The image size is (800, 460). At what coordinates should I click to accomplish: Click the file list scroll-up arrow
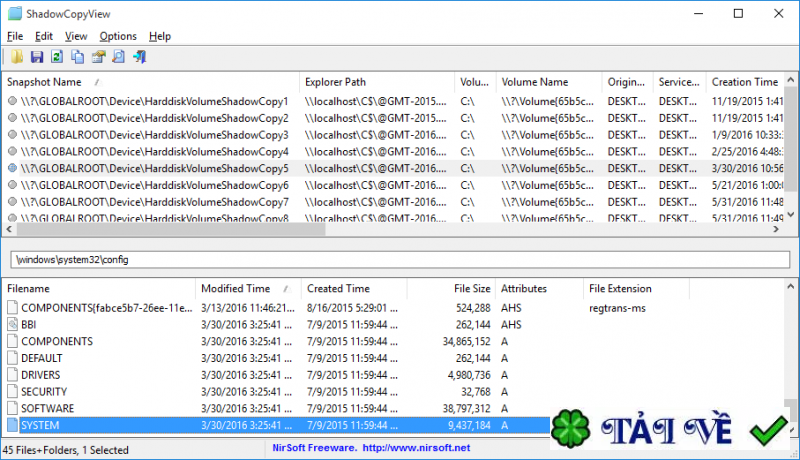click(791, 287)
